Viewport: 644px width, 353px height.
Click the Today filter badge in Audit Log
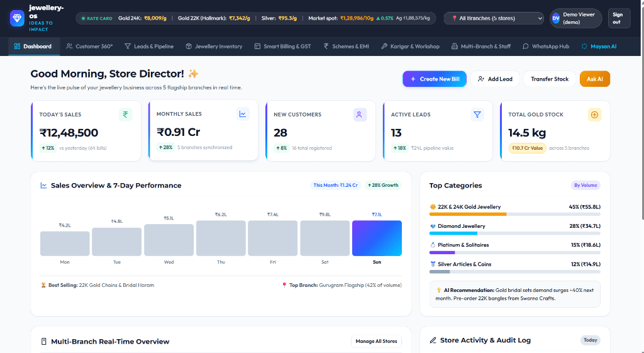pyautogui.click(x=590, y=340)
